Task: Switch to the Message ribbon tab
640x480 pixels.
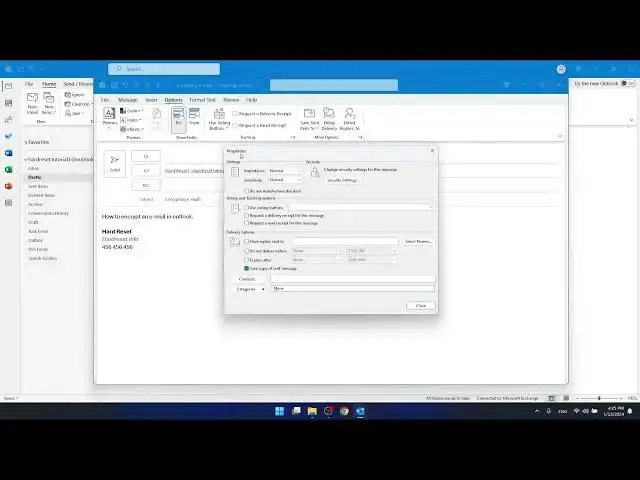Action: tap(128, 100)
